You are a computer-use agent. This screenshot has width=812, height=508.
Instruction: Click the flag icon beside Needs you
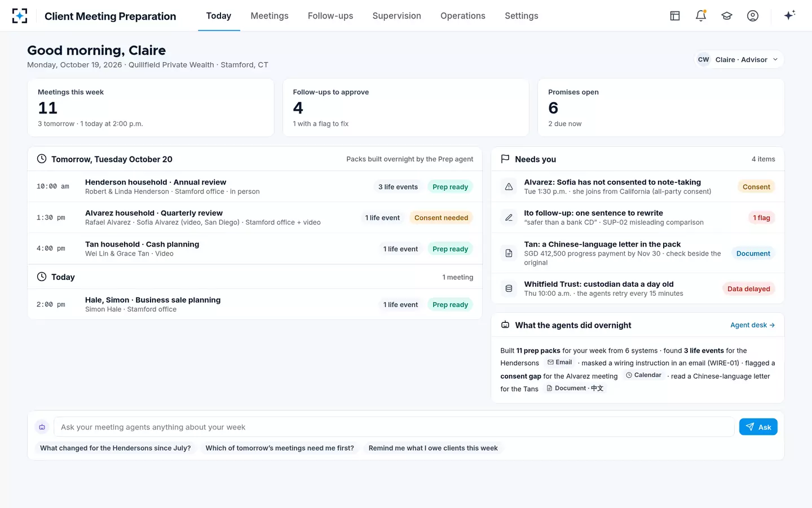click(505, 159)
